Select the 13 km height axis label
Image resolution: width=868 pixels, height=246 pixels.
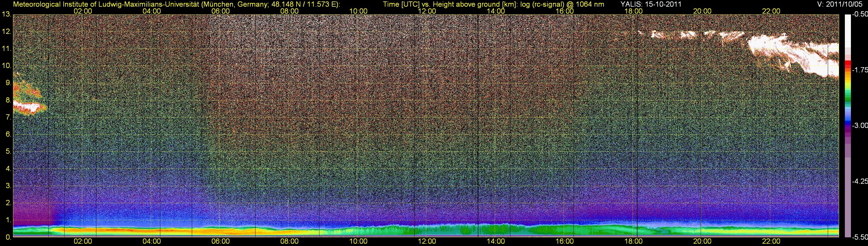pyautogui.click(x=6, y=14)
